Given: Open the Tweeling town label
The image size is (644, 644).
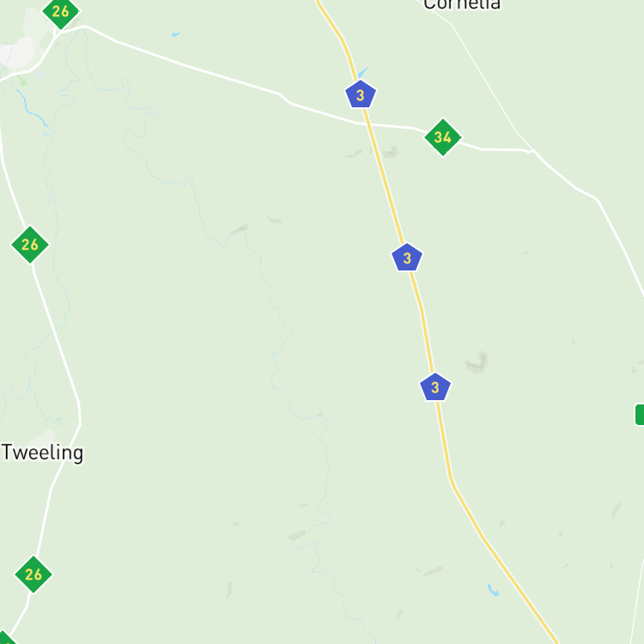Looking at the screenshot, I should click(42, 453).
